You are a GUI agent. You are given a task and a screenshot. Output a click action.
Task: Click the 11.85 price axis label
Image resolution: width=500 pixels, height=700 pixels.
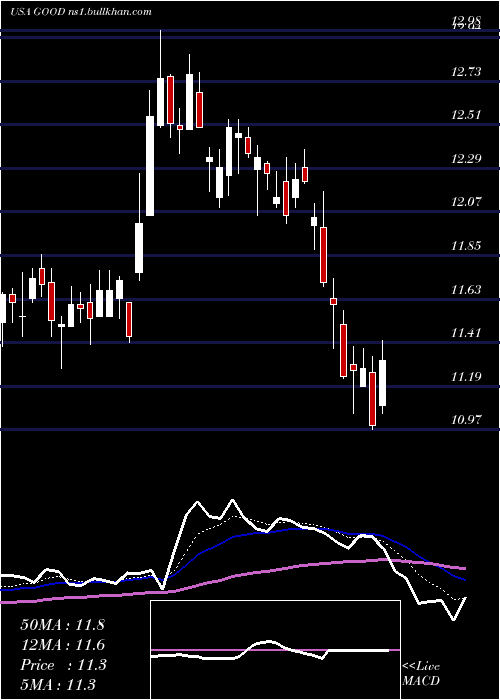(x=467, y=246)
